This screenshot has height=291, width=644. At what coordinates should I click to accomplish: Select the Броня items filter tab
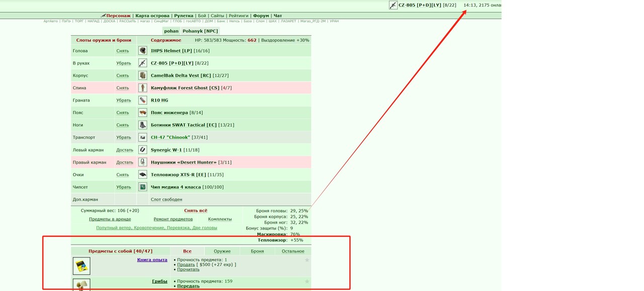coord(257,251)
